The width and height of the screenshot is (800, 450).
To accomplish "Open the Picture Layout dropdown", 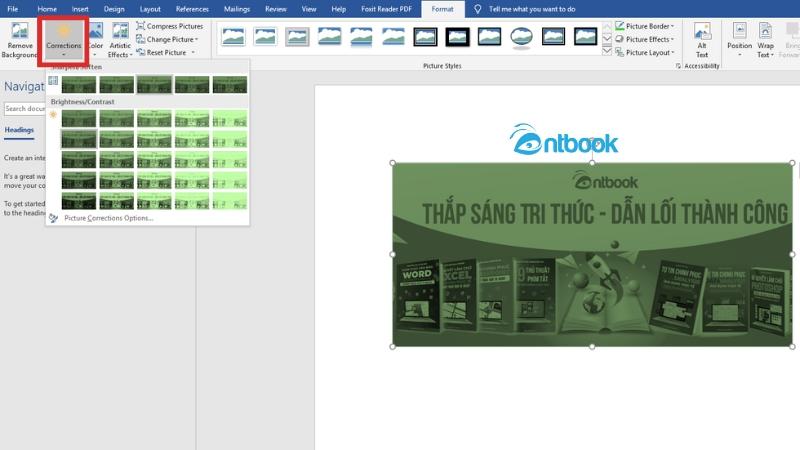I will [x=645, y=53].
